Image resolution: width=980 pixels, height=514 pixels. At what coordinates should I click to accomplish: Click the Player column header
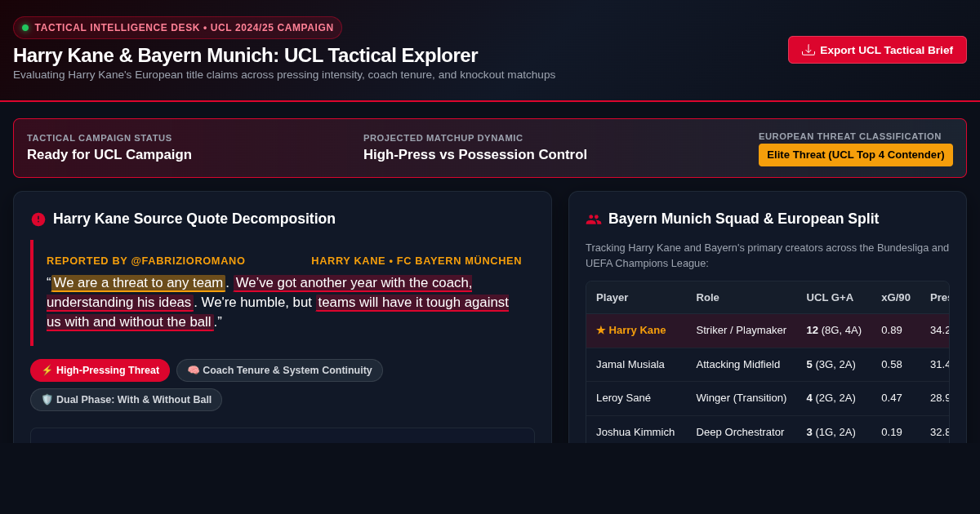(x=612, y=298)
